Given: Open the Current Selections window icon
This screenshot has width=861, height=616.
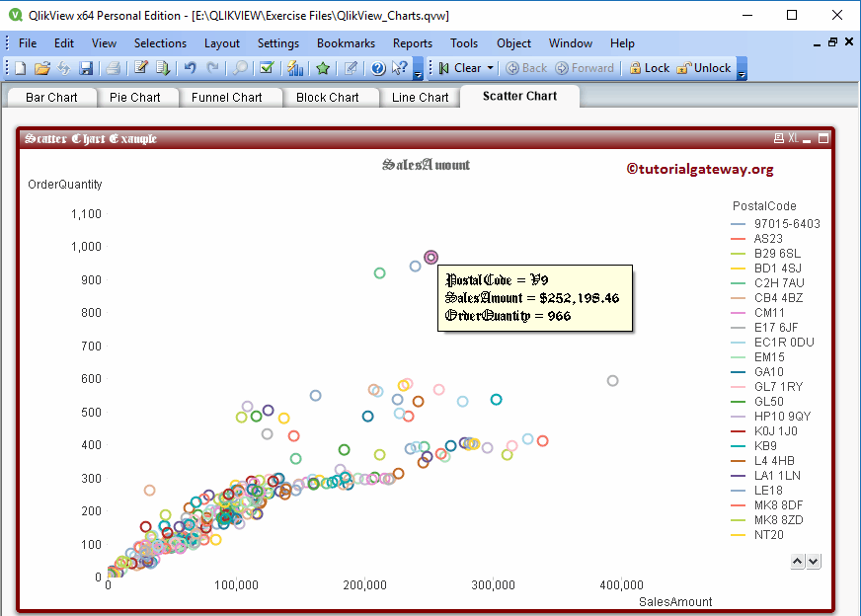Looking at the screenshot, I should pos(266,68).
